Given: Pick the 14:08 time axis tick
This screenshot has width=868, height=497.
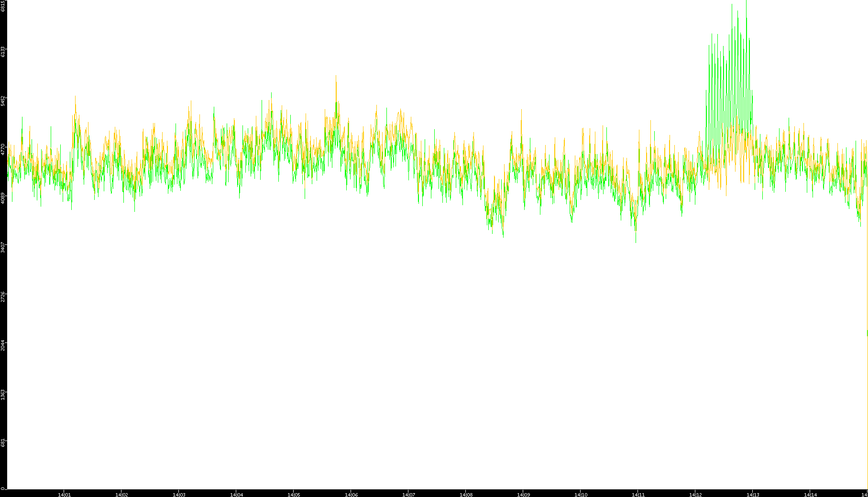Looking at the screenshot, I should click(x=466, y=495).
